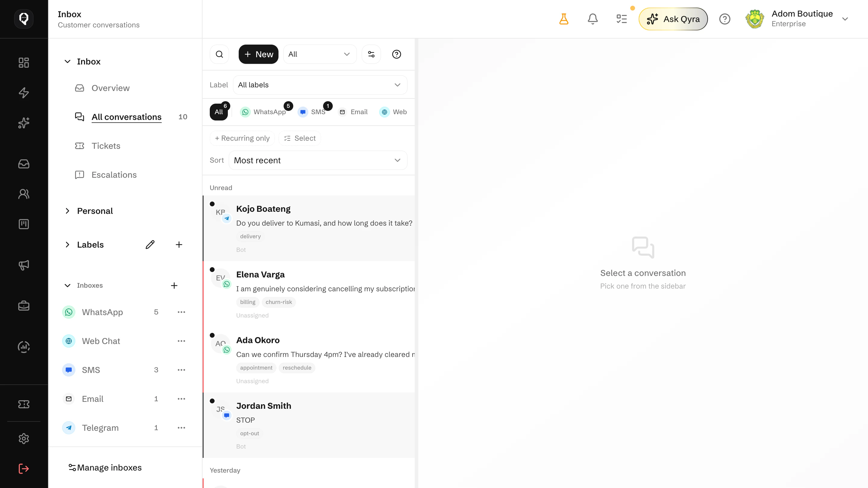Open the analytics chart icon in sidebar
This screenshot has height=488, width=868.
coord(24,347)
